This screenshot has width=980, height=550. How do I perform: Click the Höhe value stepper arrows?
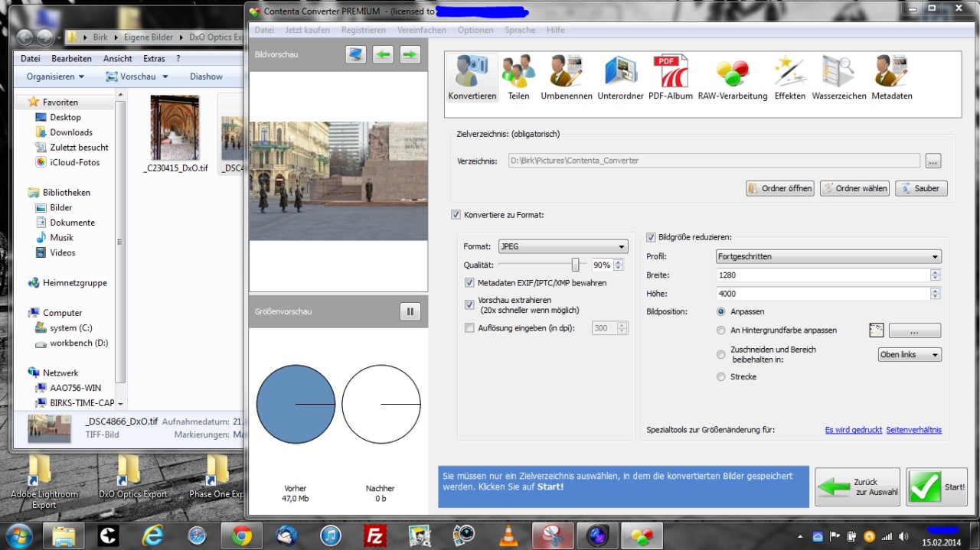935,294
